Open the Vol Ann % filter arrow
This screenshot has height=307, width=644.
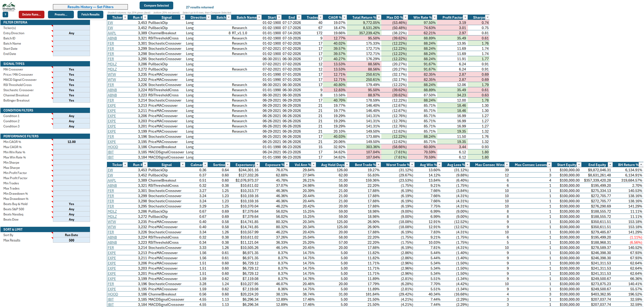point(314,164)
